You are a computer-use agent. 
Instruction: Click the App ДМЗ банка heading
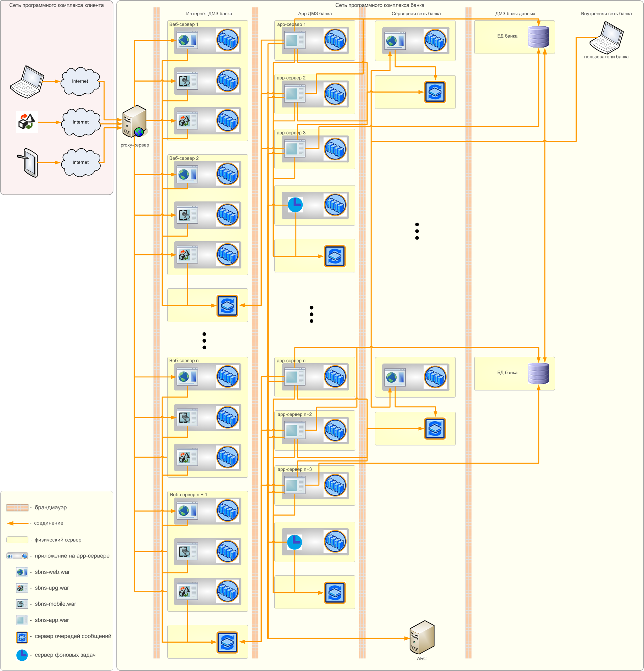(x=315, y=13)
